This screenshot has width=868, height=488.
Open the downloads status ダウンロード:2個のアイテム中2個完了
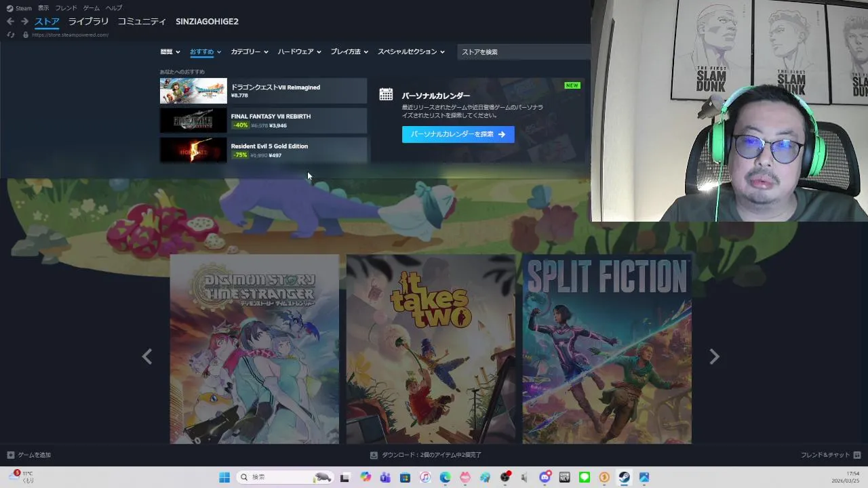pyautogui.click(x=426, y=455)
